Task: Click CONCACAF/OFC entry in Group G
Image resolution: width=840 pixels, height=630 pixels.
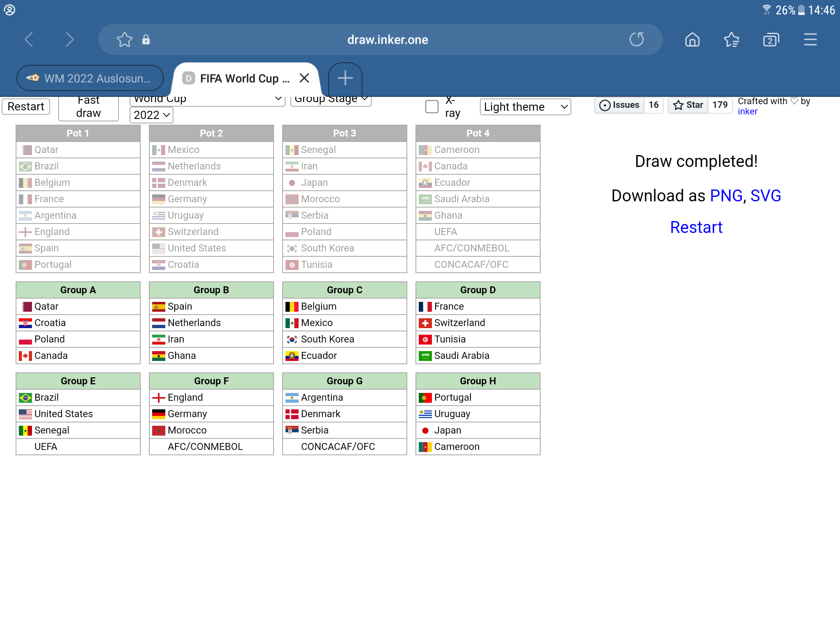Action: point(345,447)
